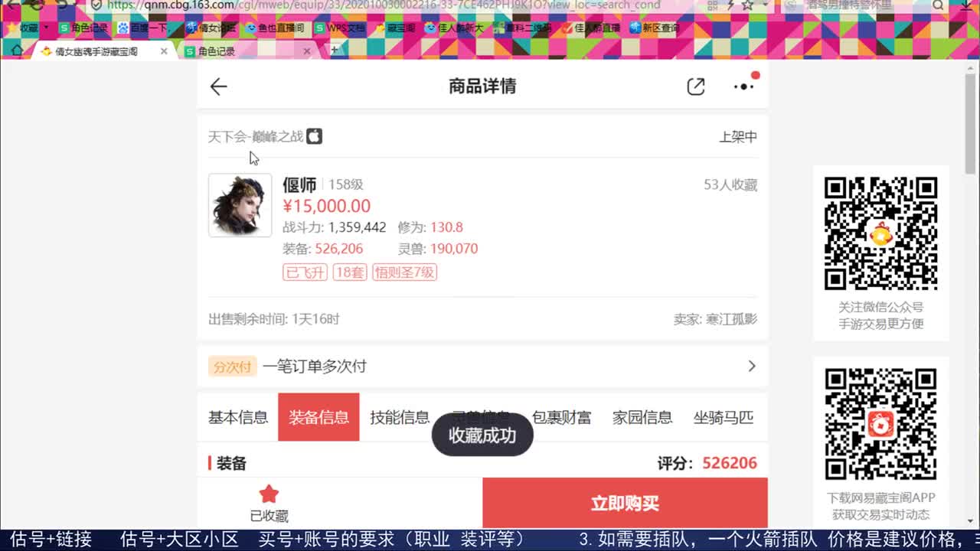Screen dimensions: 980x551
Task: Open the 鱼也直播间 bookmark
Action: coord(275,28)
